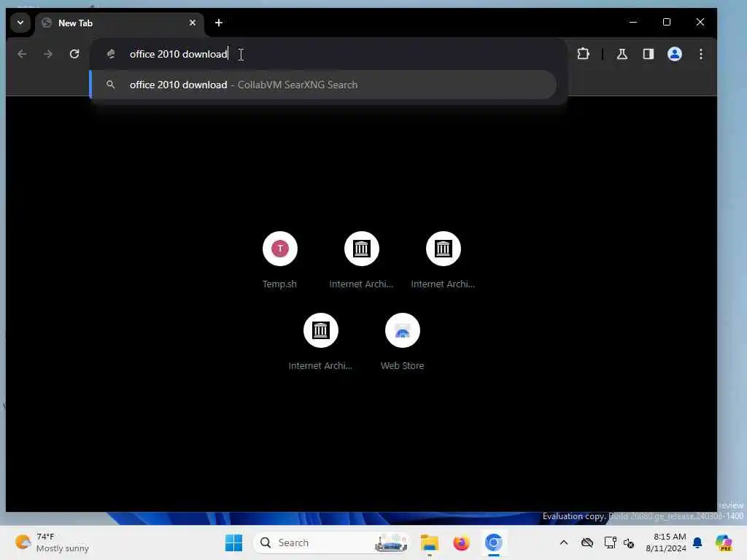Open File Explorer from taskbar
This screenshot has width=747, height=560.
tap(429, 542)
